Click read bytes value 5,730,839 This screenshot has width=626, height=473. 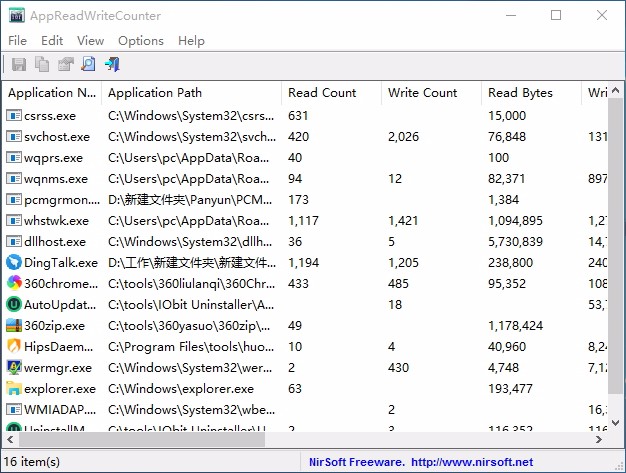point(515,241)
